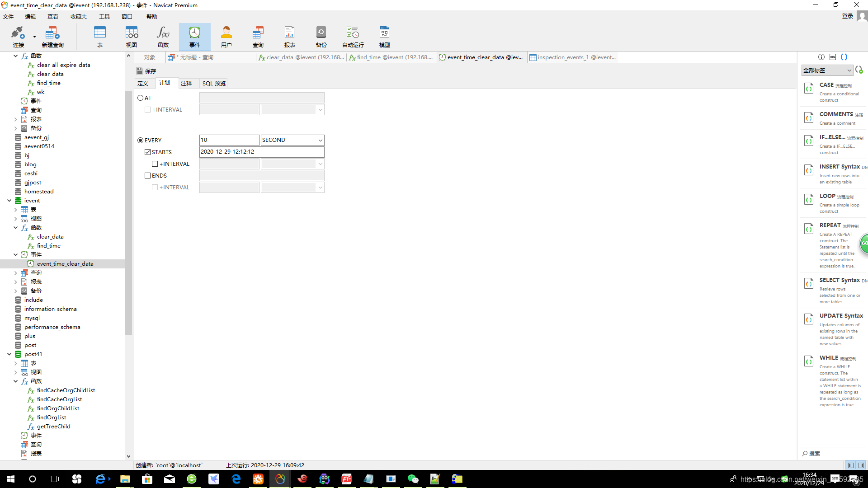Open the 全部标签 tag filter dropdown

pos(827,70)
